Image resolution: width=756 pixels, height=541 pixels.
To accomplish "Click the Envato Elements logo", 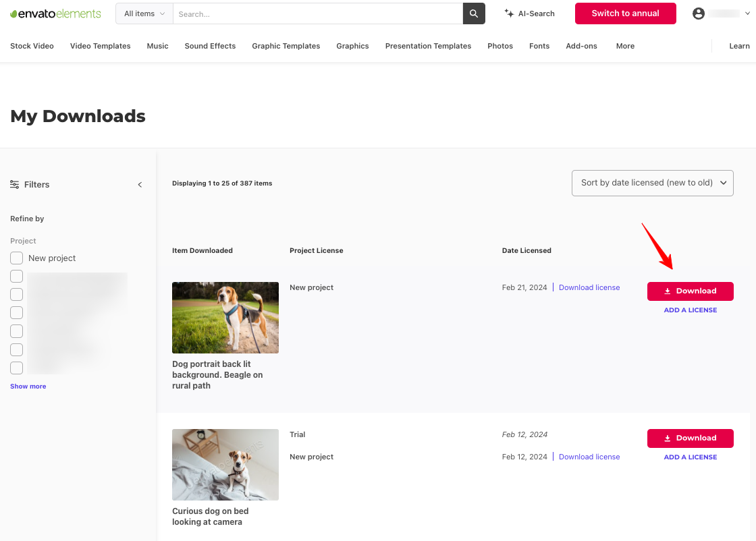I will coord(55,13).
